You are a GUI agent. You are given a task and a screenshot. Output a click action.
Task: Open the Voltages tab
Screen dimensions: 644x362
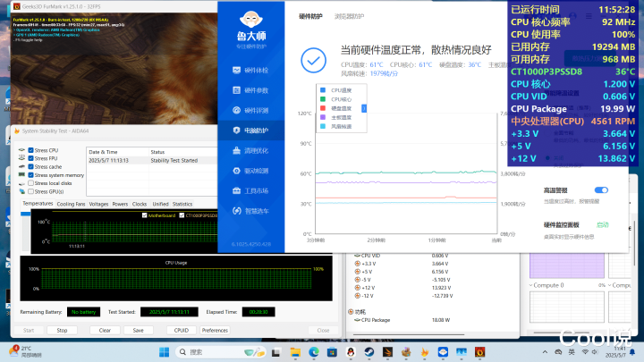tap(98, 204)
